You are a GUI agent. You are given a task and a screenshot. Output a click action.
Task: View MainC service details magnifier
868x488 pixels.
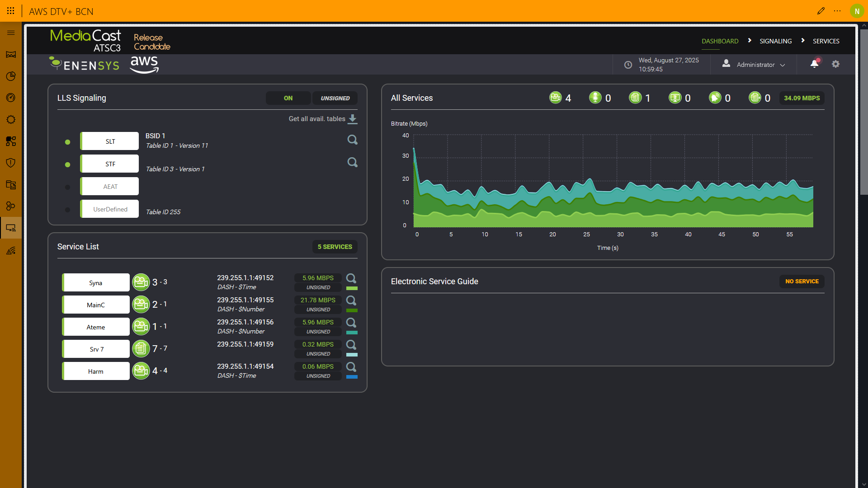coord(351,300)
